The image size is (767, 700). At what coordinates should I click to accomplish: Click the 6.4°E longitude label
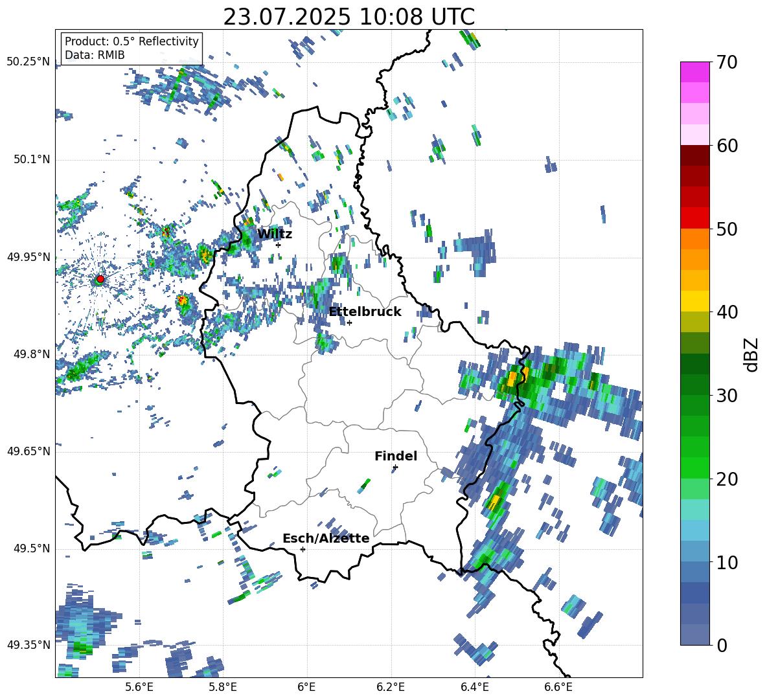475,687
